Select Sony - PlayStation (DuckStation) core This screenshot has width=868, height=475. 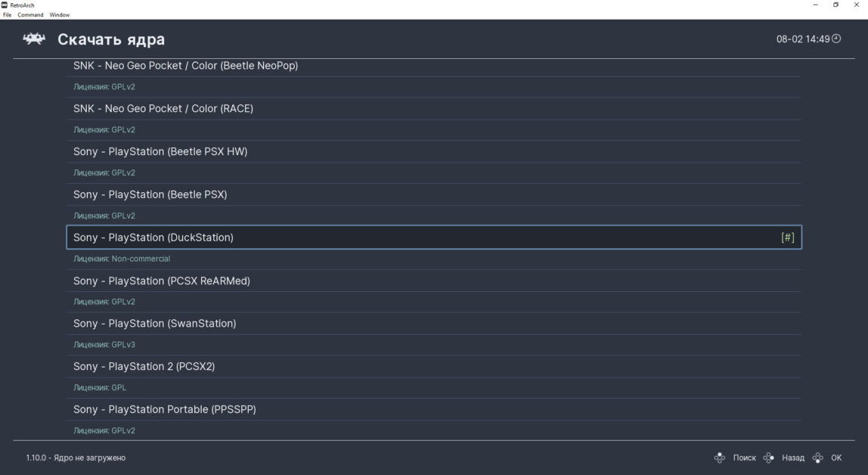[x=153, y=237]
